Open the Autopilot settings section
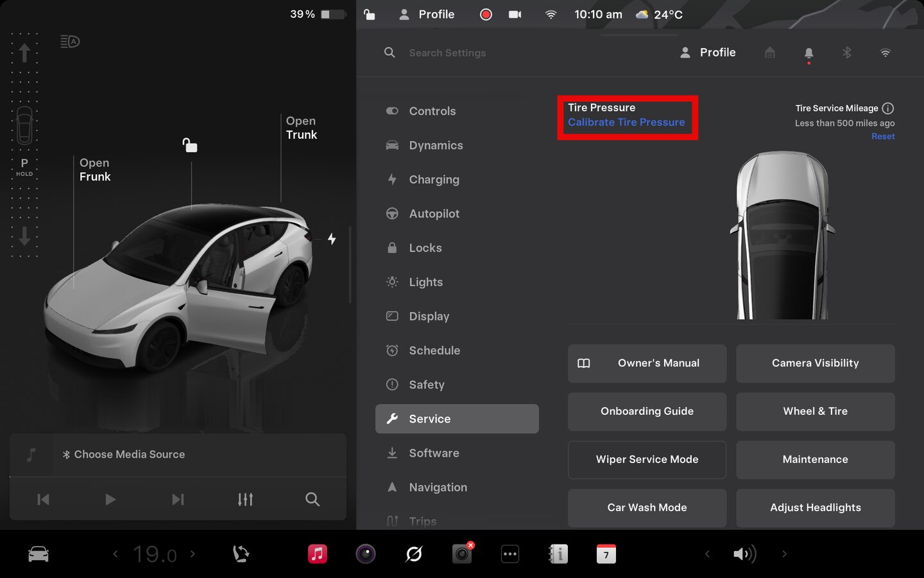Image resolution: width=924 pixels, height=578 pixels. (x=434, y=214)
